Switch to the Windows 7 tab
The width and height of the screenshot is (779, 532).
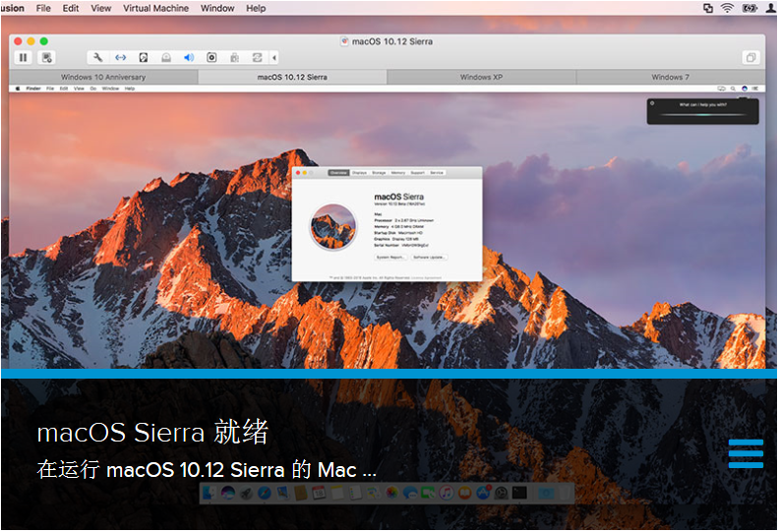point(670,77)
